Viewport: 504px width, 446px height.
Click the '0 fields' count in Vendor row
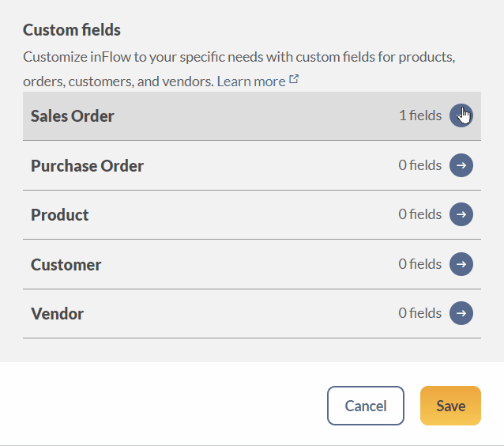click(x=420, y=313)
